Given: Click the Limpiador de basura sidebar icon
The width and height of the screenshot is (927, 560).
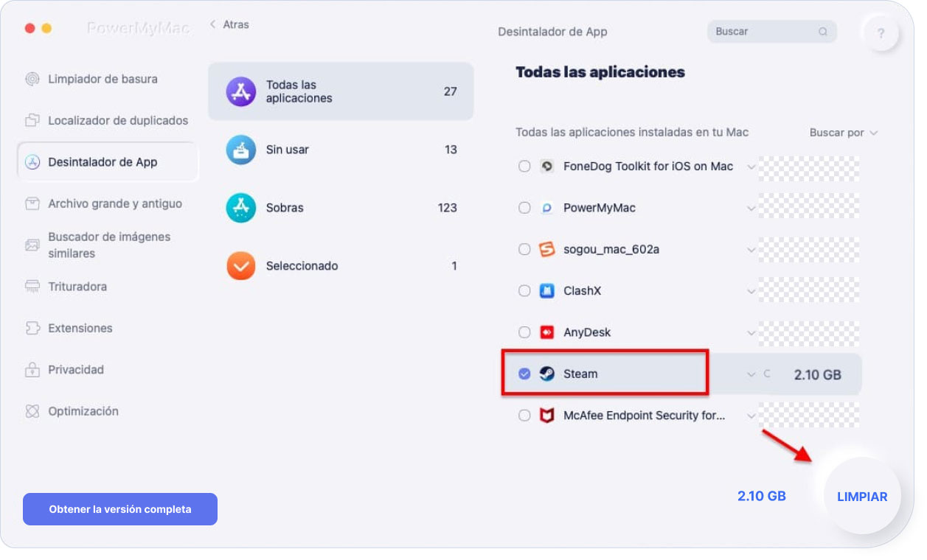Looking at the screenshot, I should coord(32,79).
